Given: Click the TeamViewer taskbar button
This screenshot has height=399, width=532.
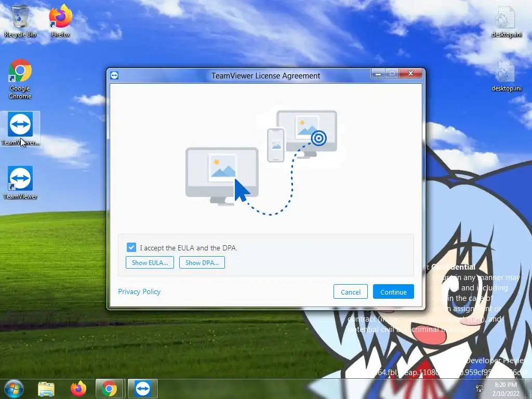Looking at the screenshot, I should [142, 389].
